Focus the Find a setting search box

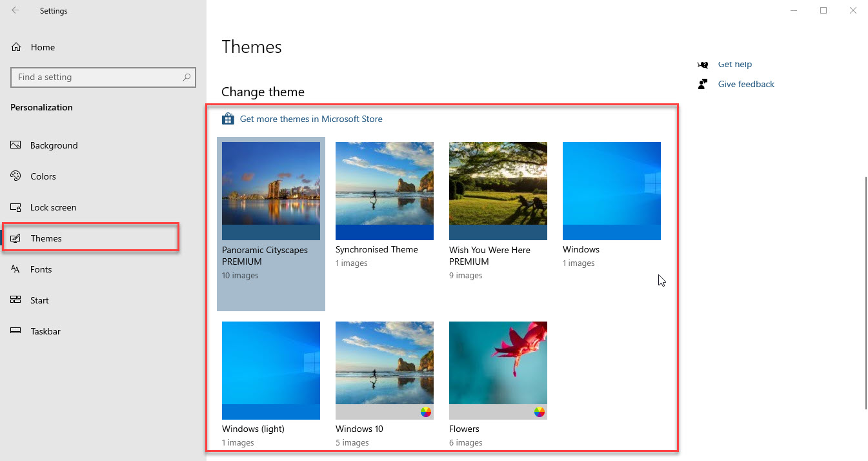(103, 77)
